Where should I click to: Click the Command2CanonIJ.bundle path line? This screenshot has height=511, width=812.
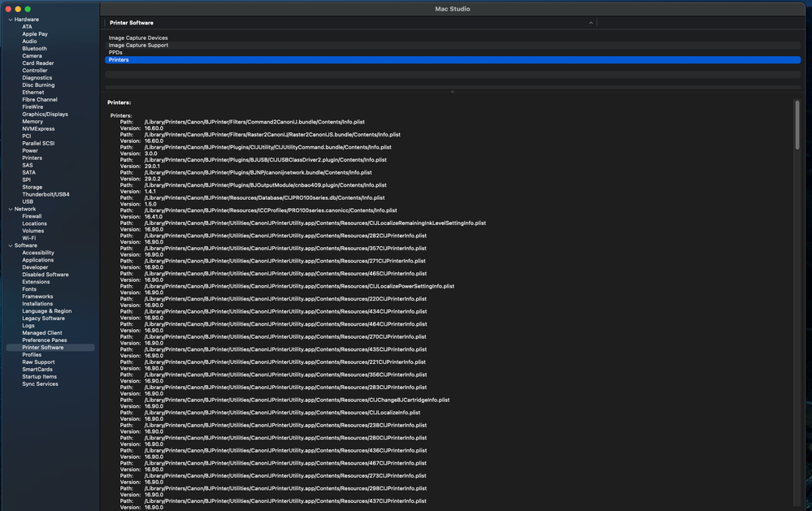pyautogui.click(x=254, y=122)
